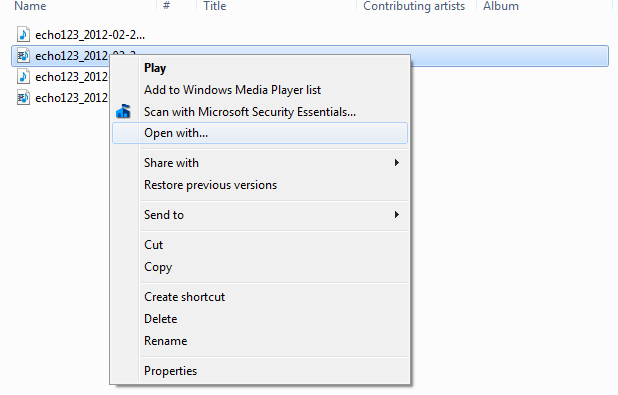This screenshot has width=618, height=395.
Task: Sort by the # column header
Action: (166, 6)
